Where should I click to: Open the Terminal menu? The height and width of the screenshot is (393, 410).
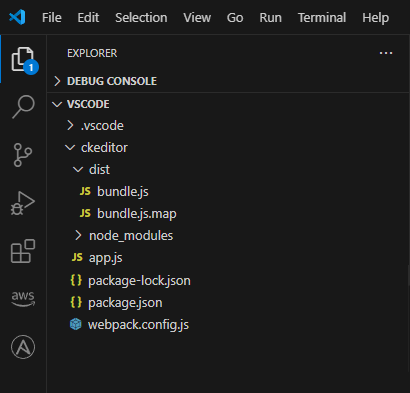322,18
